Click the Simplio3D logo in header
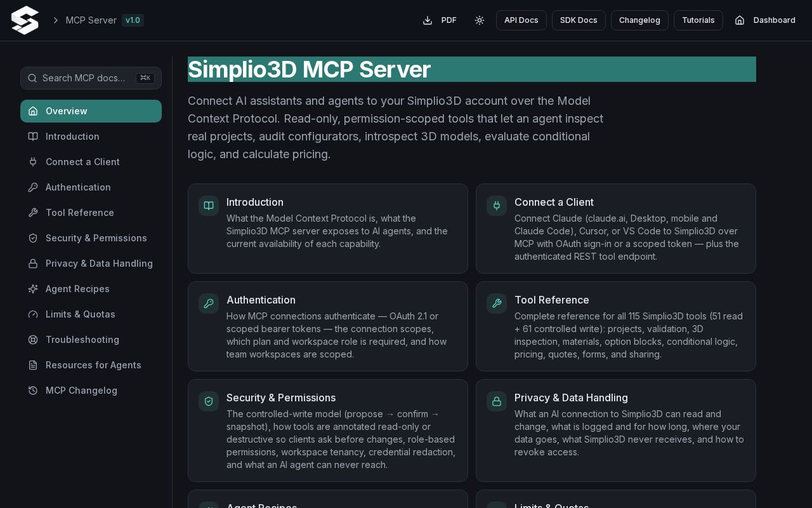Image resolution: width=812 pixels, height=508 pixels. 25,20
